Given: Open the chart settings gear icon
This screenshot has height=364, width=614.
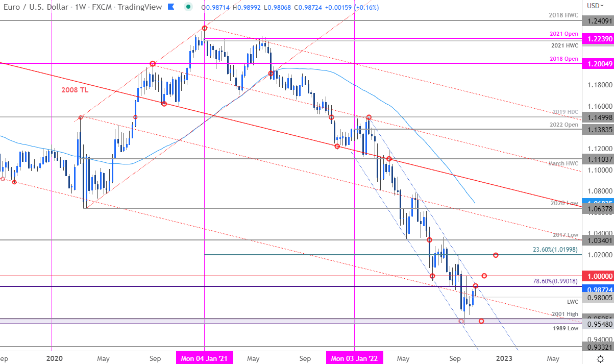Looking at the screenshot, I should [x=601, y=359].
